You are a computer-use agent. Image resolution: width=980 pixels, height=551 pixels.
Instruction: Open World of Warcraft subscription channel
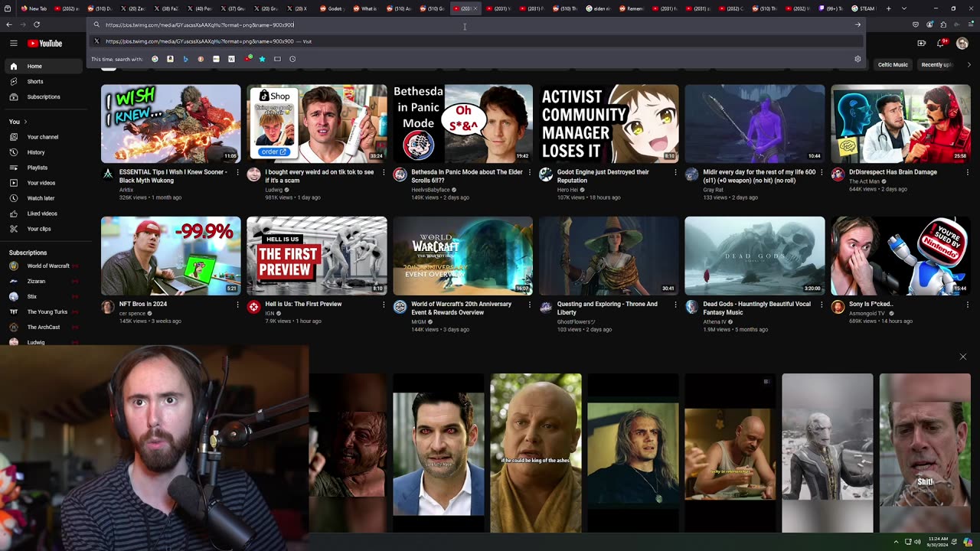(42, 266)
